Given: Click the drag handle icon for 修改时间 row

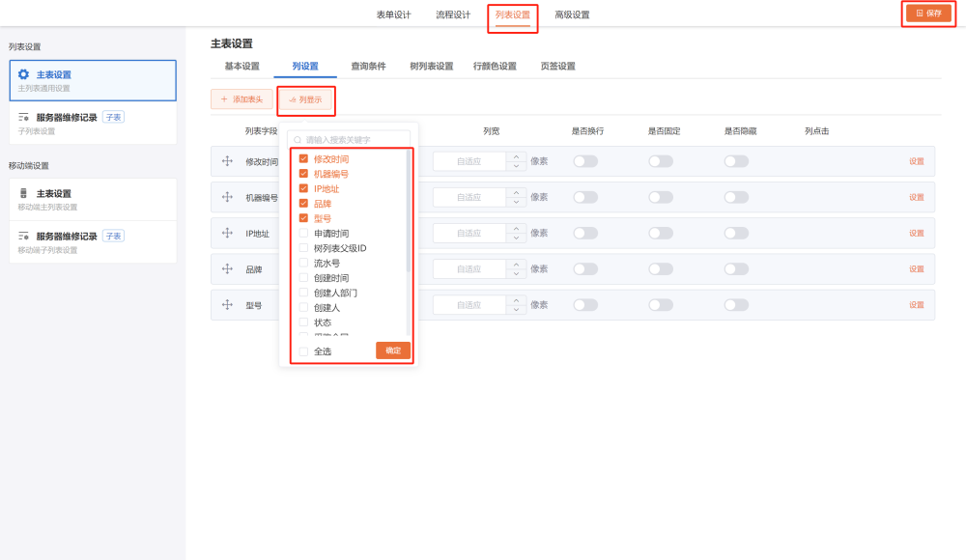Looking at the screenshot, I should coord(228,161).
